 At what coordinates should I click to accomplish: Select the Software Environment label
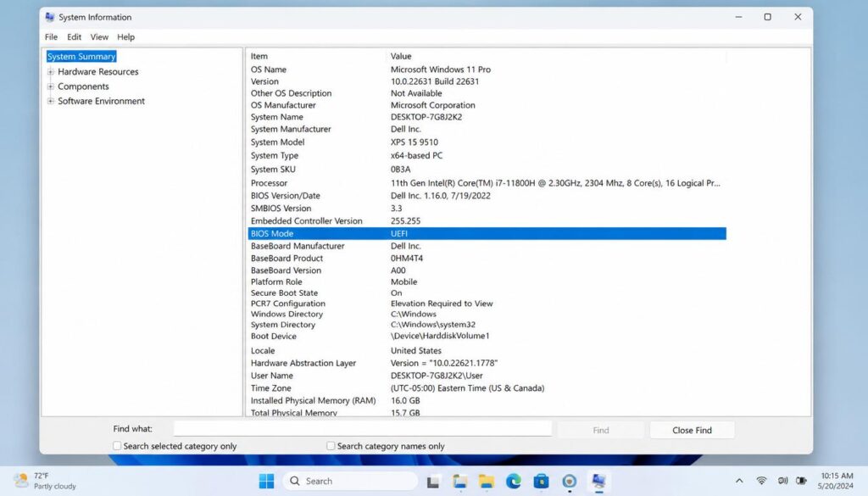[x=102, y=101]
